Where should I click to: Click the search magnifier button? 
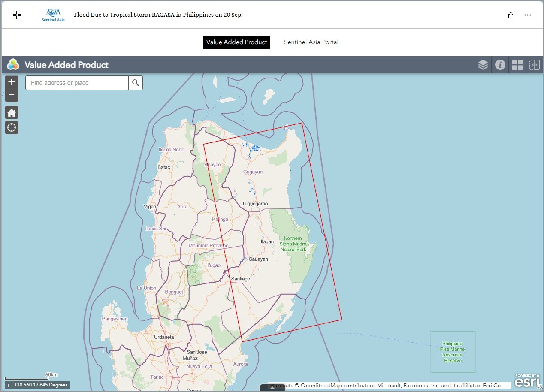(136, 83)
